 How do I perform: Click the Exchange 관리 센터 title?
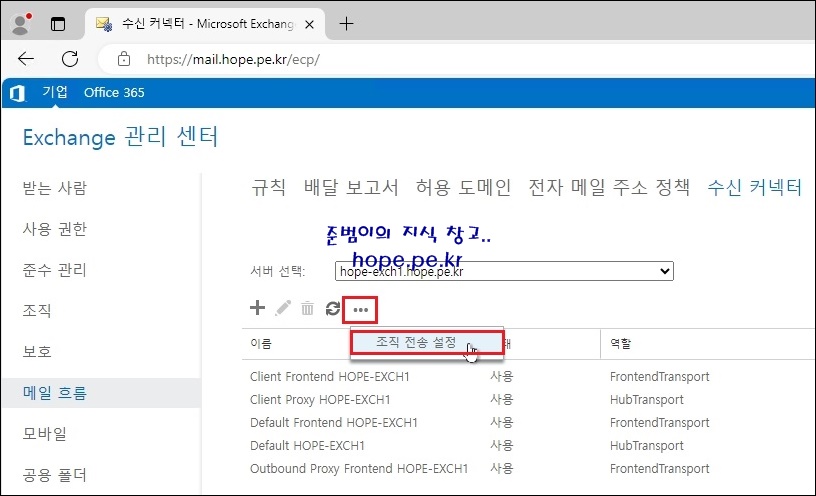tap(120, 137)
